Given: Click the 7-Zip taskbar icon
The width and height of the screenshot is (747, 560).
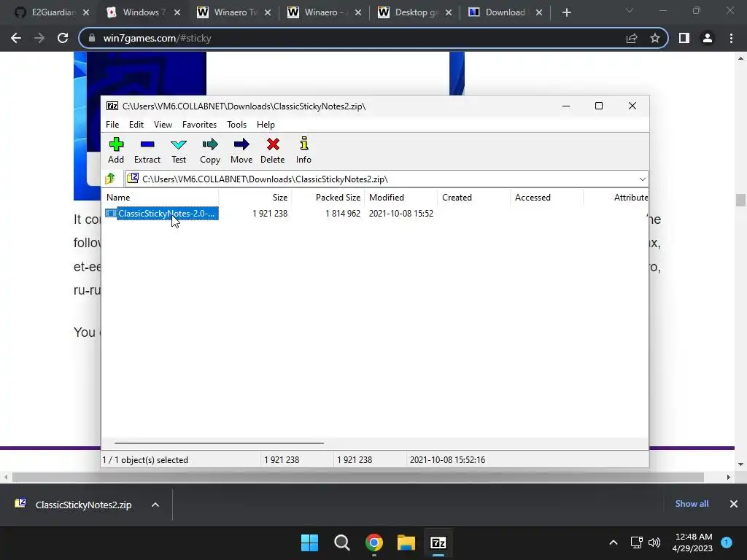Looking at the screenshot, I should (438, 542).
